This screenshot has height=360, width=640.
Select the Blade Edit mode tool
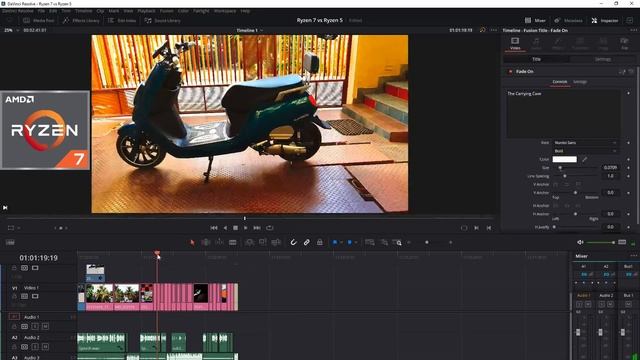pyautogui.click(x=233, y=242)
